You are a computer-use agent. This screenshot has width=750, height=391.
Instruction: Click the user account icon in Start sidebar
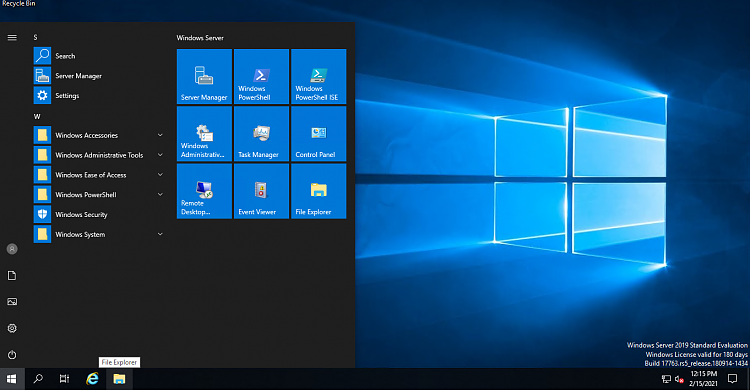12,249
